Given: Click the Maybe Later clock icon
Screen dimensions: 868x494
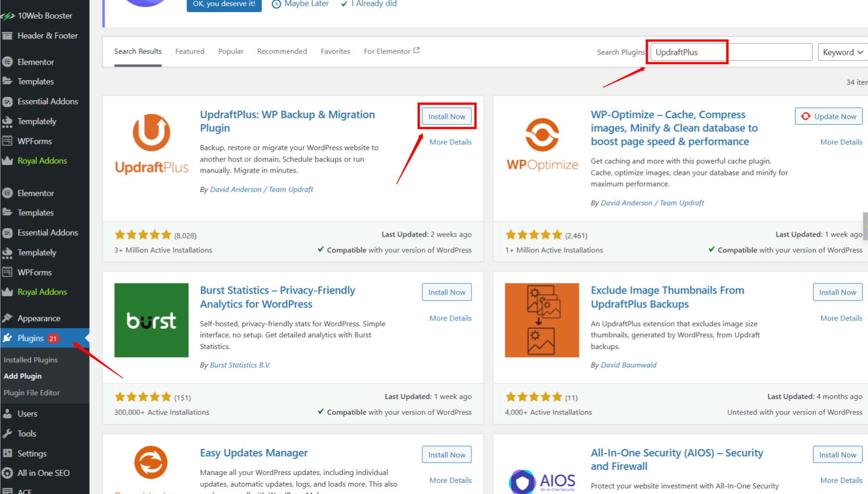Looking at the screenshot, I should click(x=276, y=4).
